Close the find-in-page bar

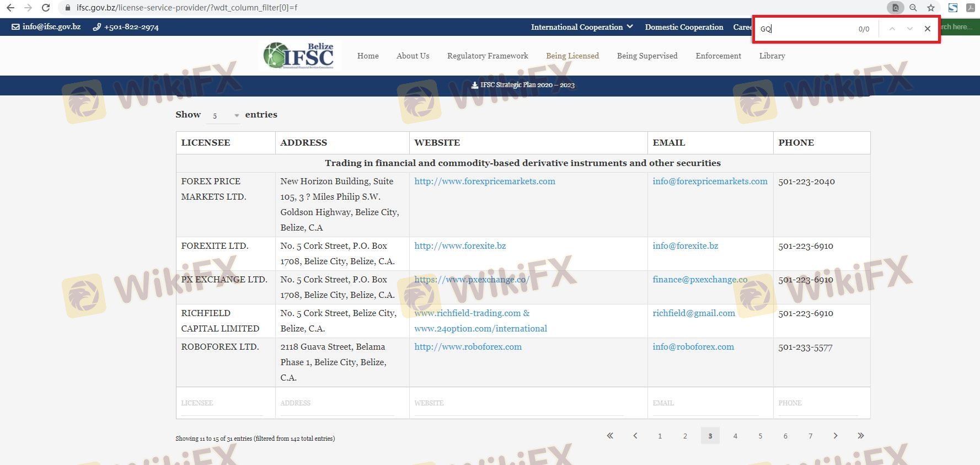(927, 29)
